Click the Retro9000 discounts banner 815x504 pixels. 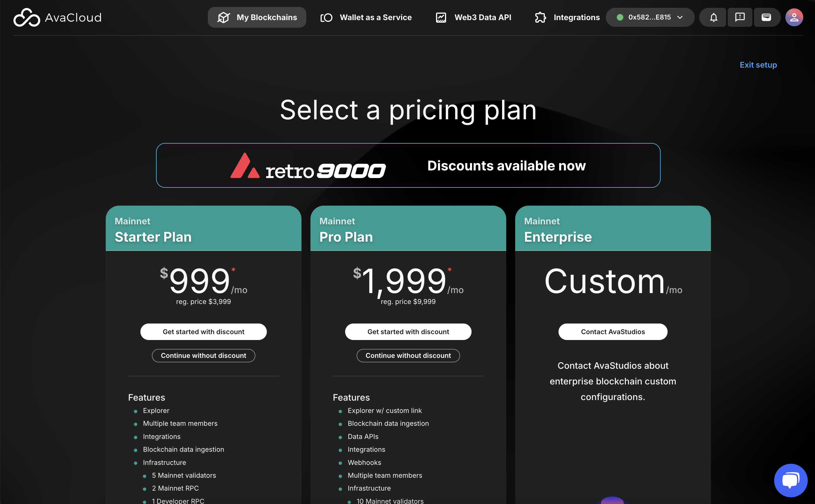[408, 165]
